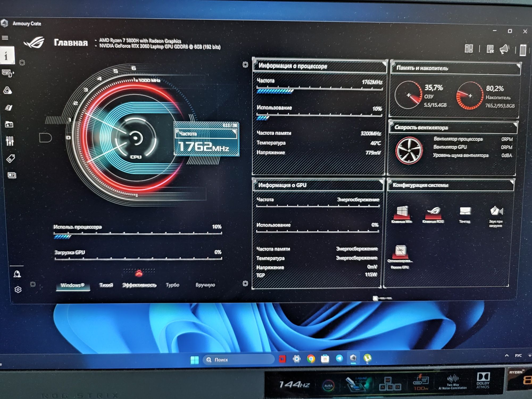The image size is (532, 399).
Task: Toggle the Клавиша Win setting
Action: (402, 214)
